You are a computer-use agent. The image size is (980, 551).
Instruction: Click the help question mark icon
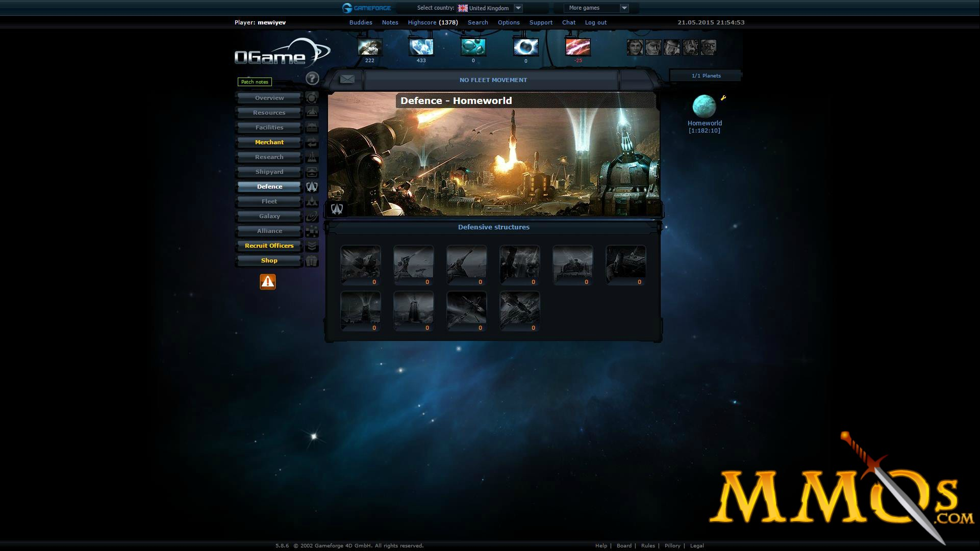pos(312,78)
